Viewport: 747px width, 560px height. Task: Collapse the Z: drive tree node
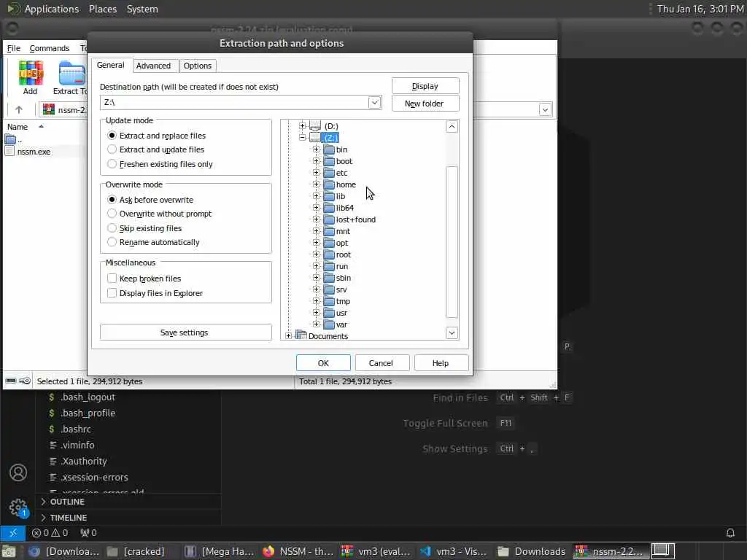[302, 138]
